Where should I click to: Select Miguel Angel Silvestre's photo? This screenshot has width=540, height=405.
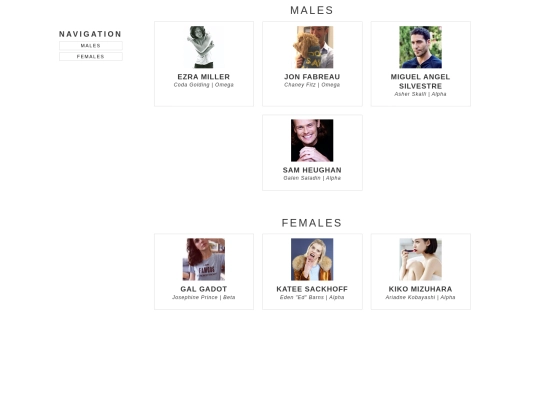point(420,47)
